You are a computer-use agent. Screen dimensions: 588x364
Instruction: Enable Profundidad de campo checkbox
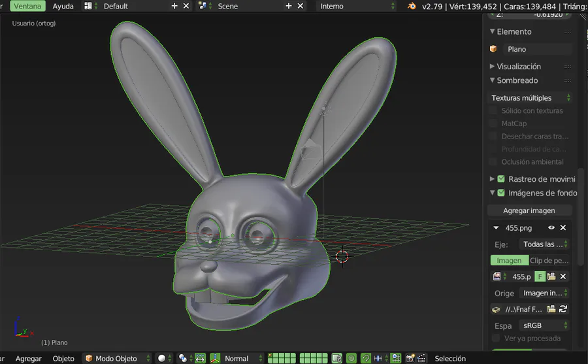pyautogui.click(x=493, y=149)
